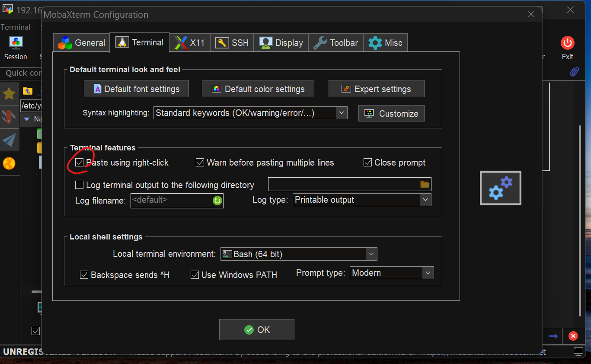Switch to the Misc tab
Image resolution: width=591 pixels, height=364 pixels.
(385, 43)
